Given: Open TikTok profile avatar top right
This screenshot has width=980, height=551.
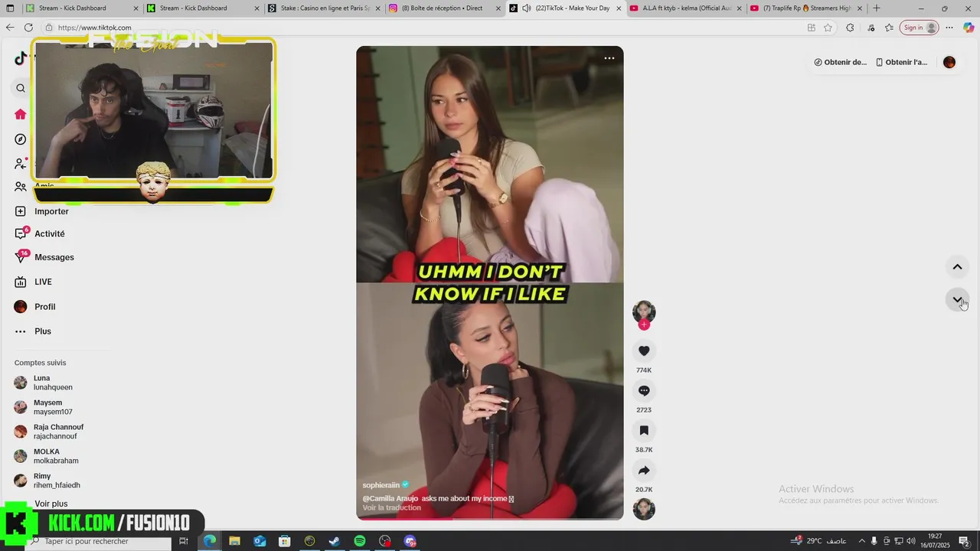Looking at the screenshot, I should 949,62.
